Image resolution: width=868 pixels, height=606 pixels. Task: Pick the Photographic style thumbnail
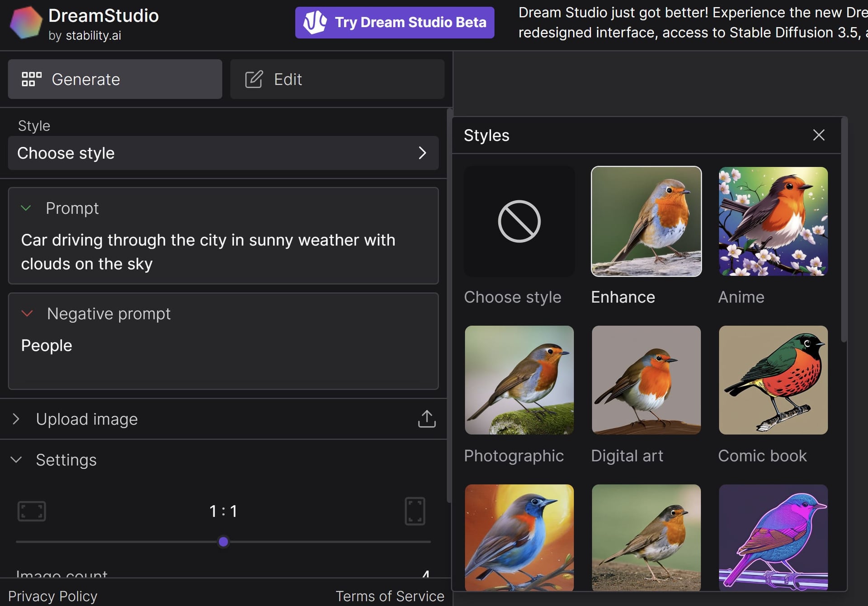tap(519, 380)
